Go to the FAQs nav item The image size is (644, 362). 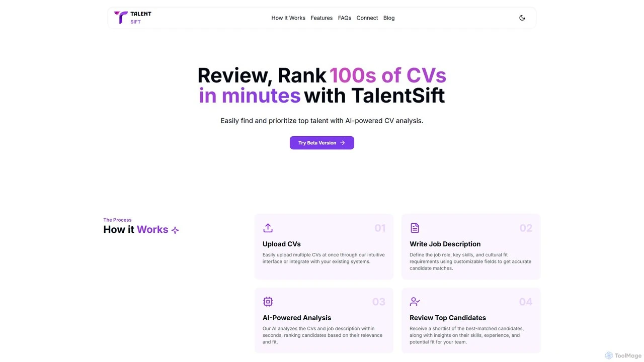pos(345,18)
